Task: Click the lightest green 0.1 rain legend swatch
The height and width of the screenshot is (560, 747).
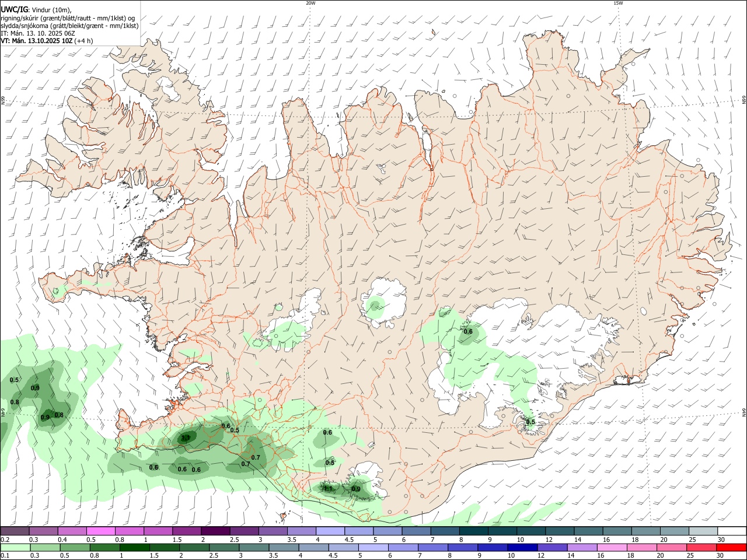Action: tap(15, 547)
